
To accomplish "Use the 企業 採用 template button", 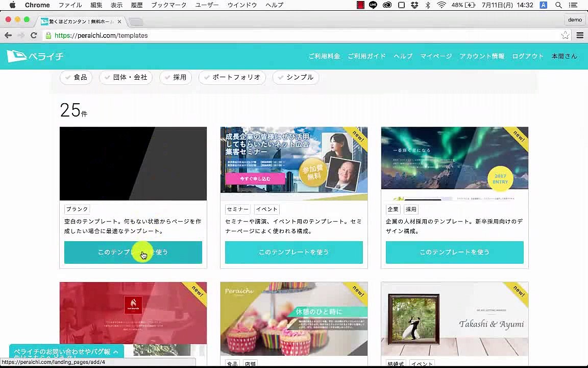I will [x=454, y=252].
